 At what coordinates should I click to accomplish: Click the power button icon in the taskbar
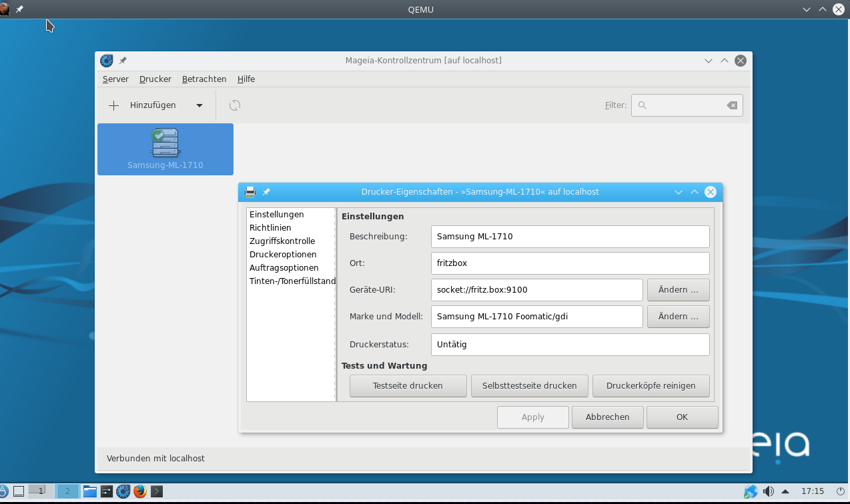click(841, 491)
